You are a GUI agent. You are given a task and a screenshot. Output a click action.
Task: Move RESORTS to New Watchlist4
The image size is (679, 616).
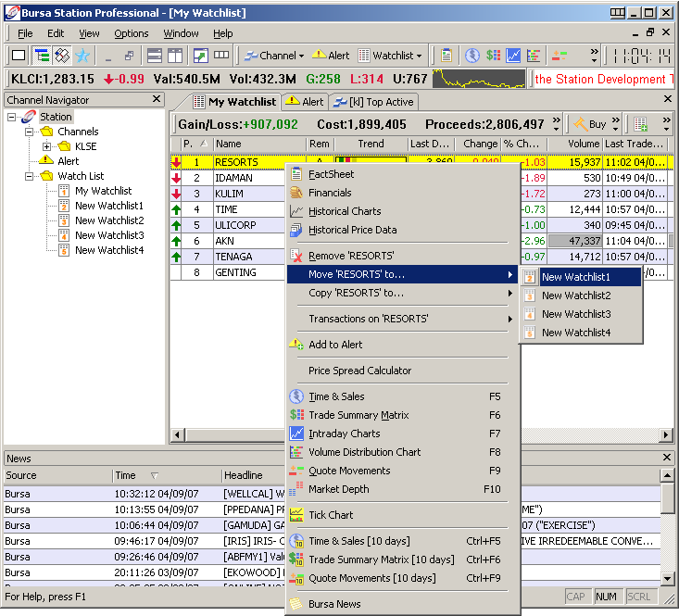[x=581, y=333]
